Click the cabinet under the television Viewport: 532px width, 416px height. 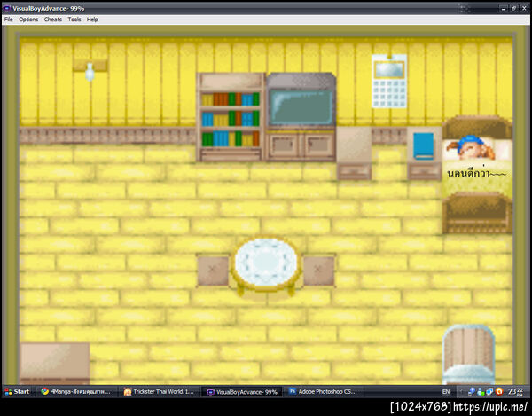(301, 145)
